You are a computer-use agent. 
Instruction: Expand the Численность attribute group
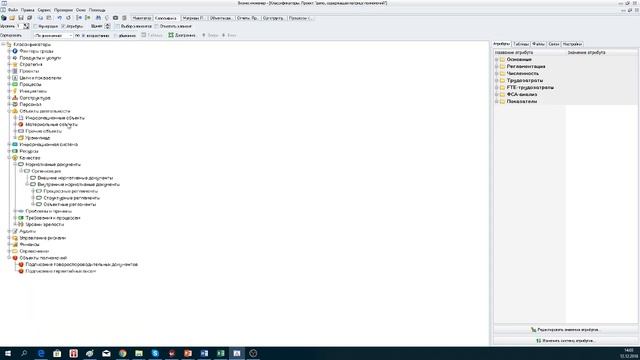497,73
